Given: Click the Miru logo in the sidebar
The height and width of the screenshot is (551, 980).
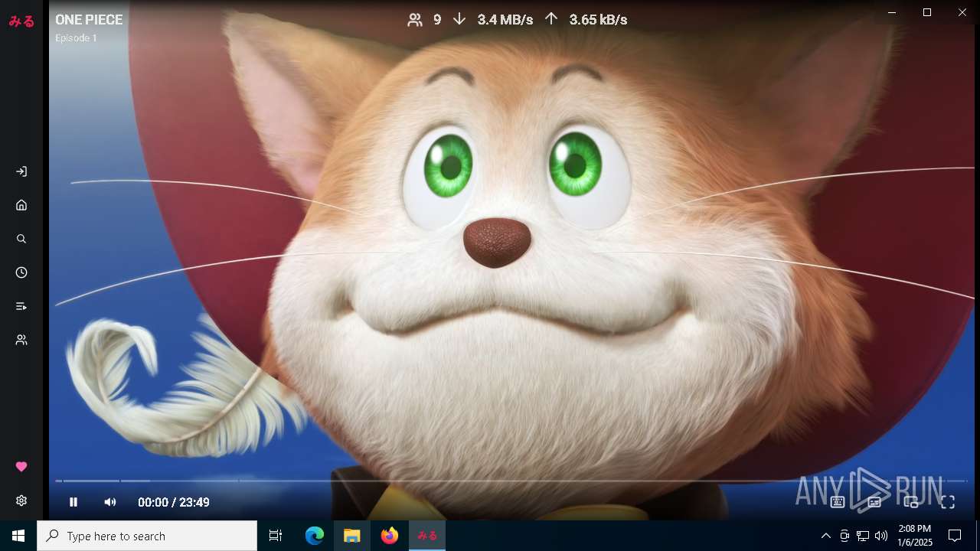Looking at the screenshot, I should pyautogui.click(x=21, y=21).
